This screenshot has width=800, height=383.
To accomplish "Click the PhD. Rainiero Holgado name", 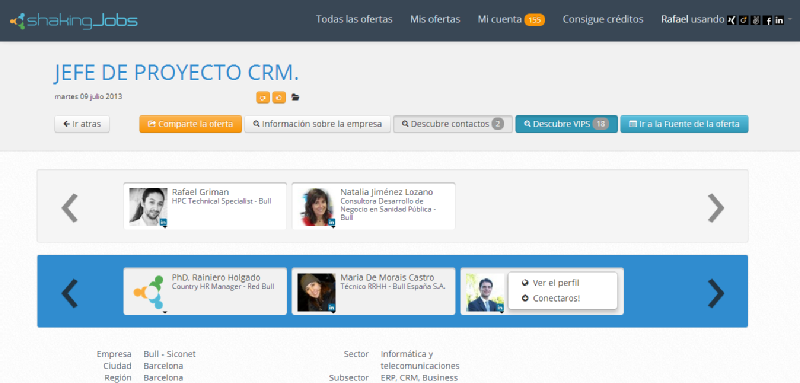I will tap(216, 277).
